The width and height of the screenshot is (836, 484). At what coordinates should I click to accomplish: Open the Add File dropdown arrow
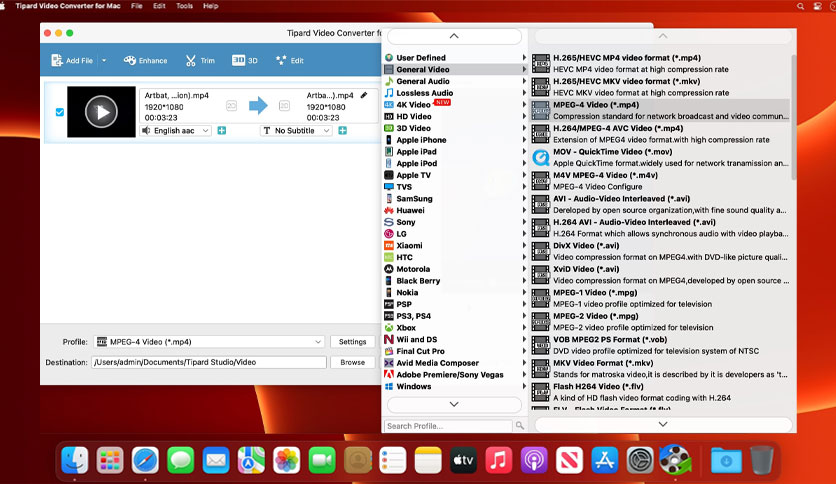(104, 60)
